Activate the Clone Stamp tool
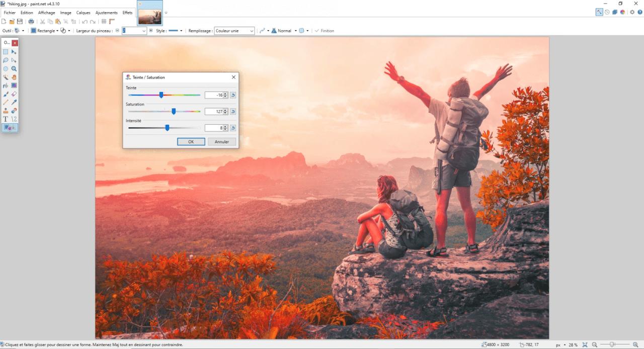The image size is (644, 349). click(6, 111)
